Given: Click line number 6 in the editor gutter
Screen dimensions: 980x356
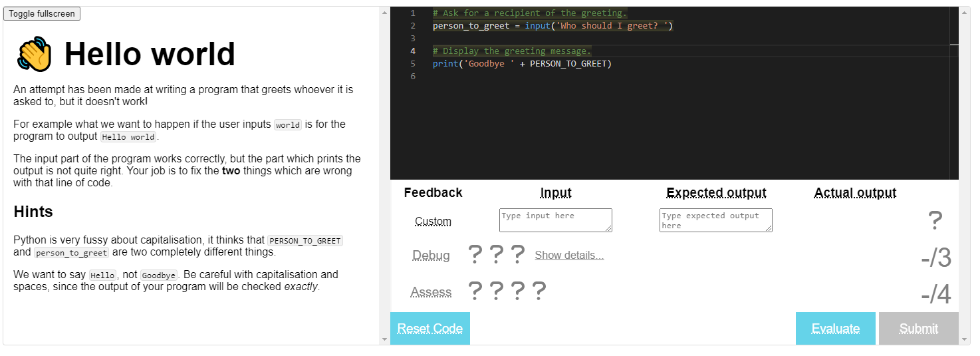Looking at the screenshot, I should (413, 77).
